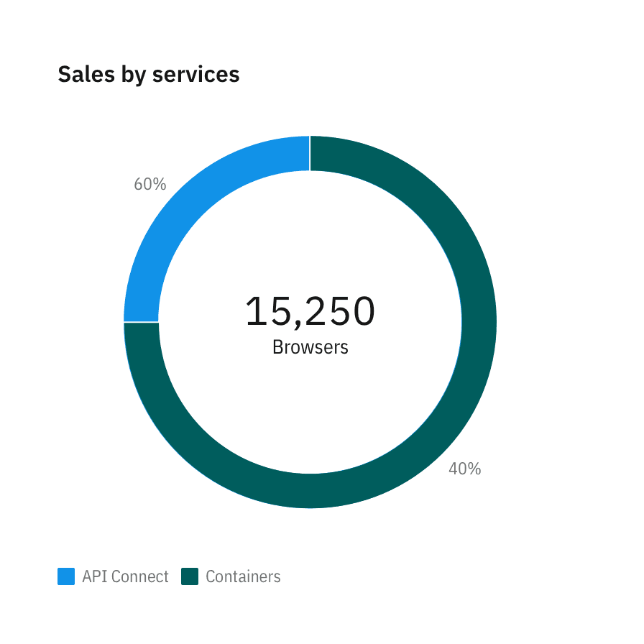Click the word "API" in the legend
The width and height of the screenshot is (644, 644).
click(x=93, y=576)
